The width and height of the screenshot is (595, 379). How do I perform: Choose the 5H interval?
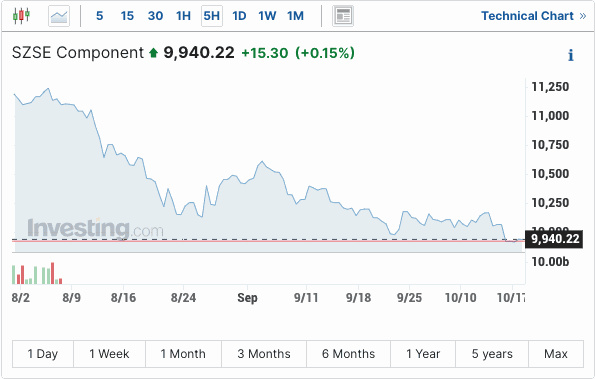pos(212,16)
